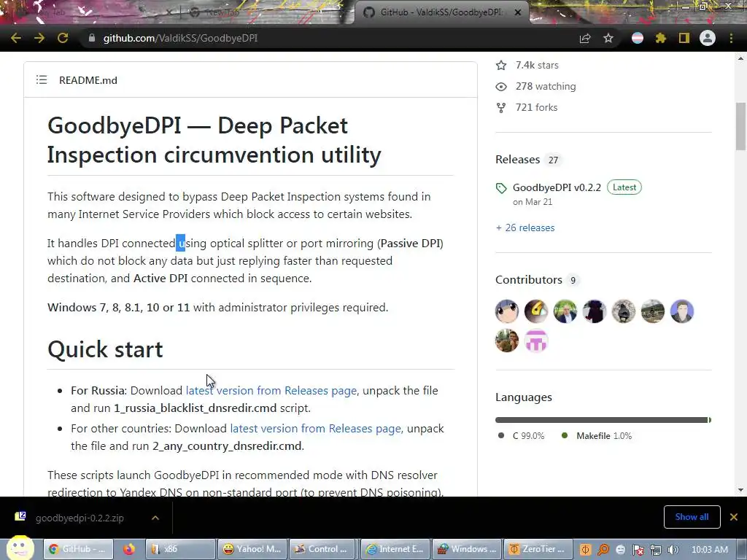Open eighth contributor photo avatar
Image resolution: width=747 pixels, height=560 pixels.
507,341
